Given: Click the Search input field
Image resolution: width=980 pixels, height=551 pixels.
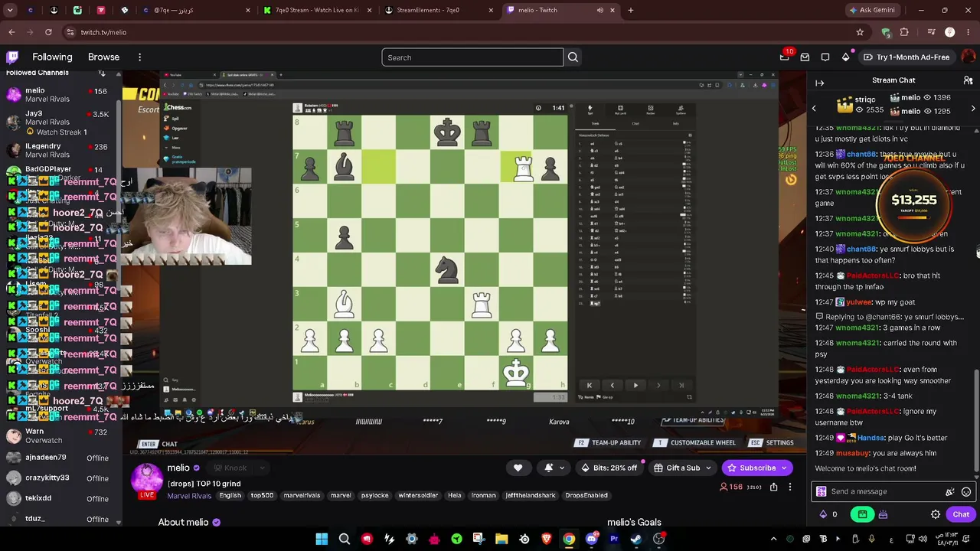Looking at the screenshot, I should [x=472, y=57].
